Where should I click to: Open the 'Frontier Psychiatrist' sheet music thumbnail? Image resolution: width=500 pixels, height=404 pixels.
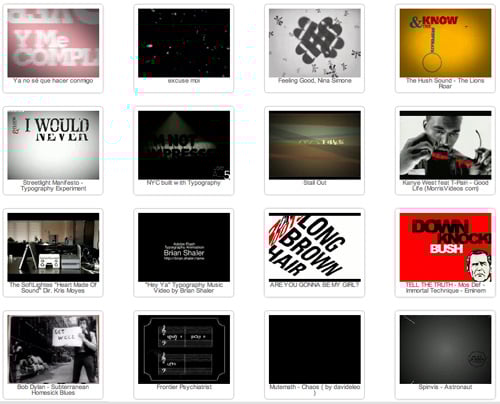184,349
